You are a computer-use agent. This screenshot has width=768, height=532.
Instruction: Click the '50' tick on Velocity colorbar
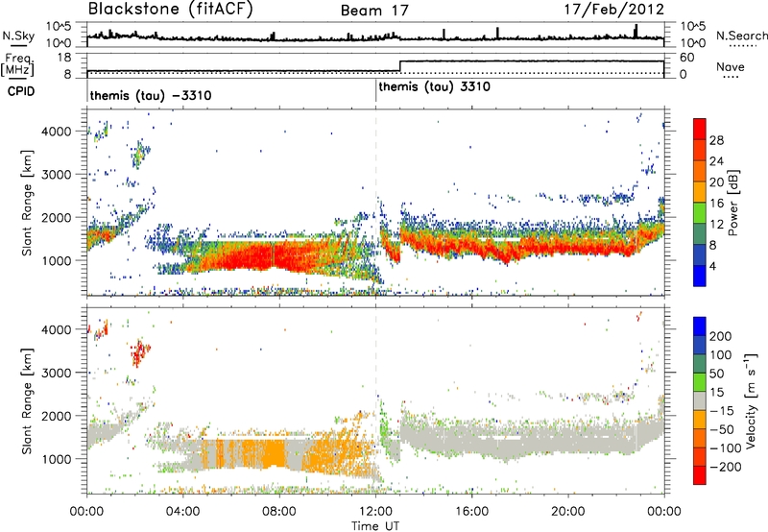pos(717,374)
